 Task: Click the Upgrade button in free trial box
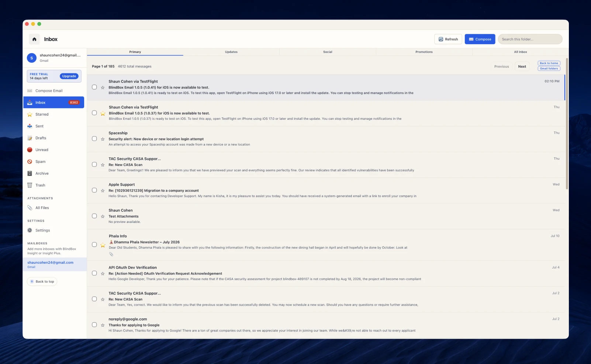[69, 76]
